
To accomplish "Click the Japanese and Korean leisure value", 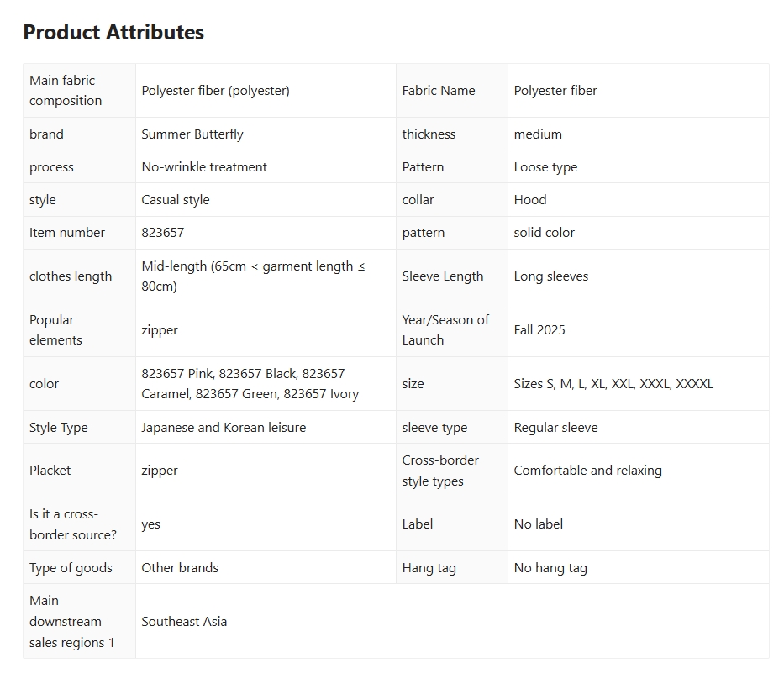I will pyautogui.click(x=224, y=428).
